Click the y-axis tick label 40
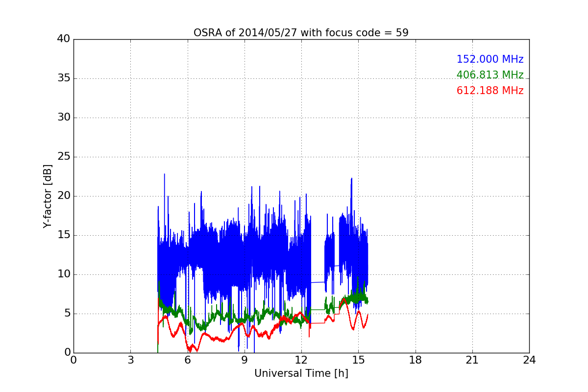The width and height of the screenshot is (588, 392). point(64,39)
